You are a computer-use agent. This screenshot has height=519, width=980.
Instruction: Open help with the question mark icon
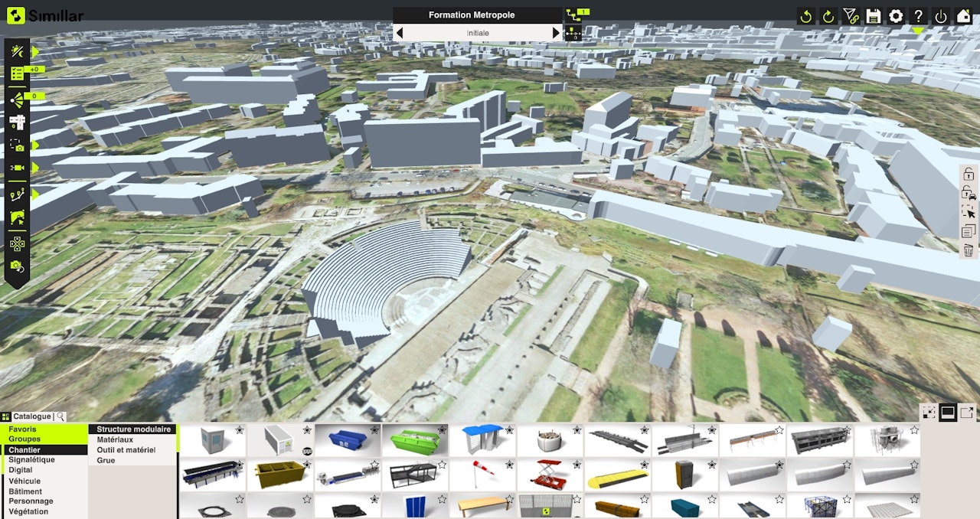coord(918,16)
